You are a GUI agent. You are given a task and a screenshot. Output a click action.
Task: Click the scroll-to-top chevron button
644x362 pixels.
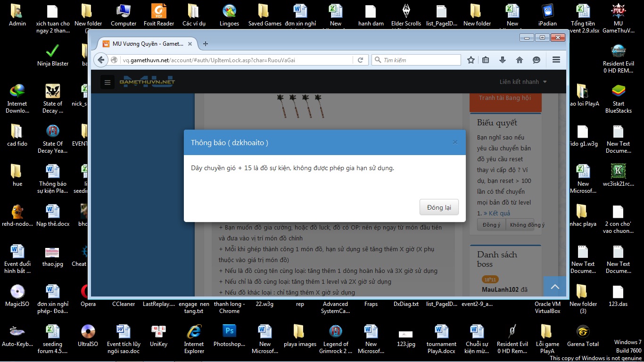555,287
